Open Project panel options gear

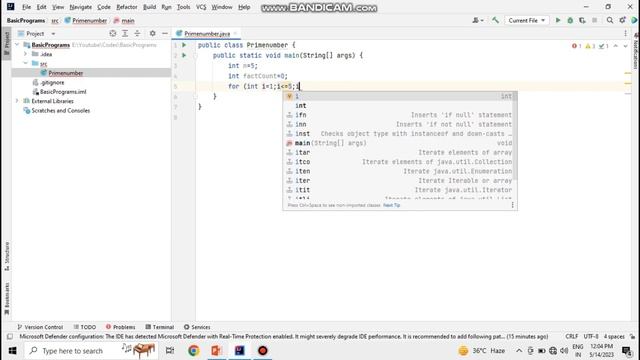pos(152,33)
